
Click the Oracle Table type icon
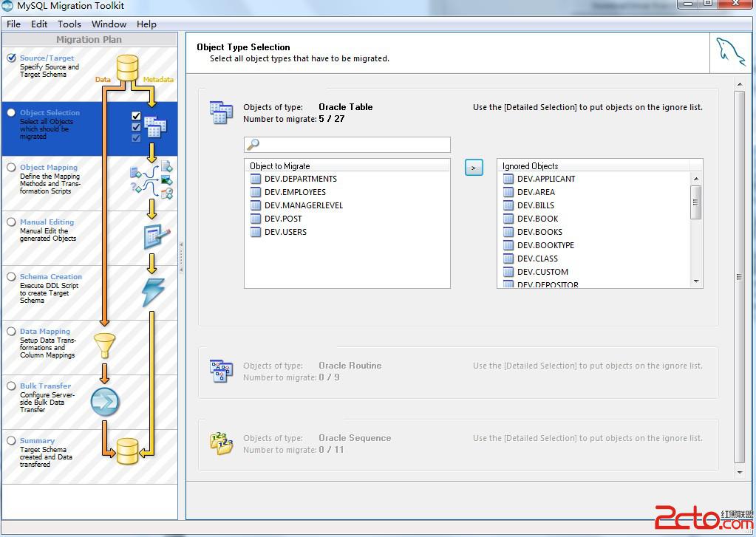221,113
